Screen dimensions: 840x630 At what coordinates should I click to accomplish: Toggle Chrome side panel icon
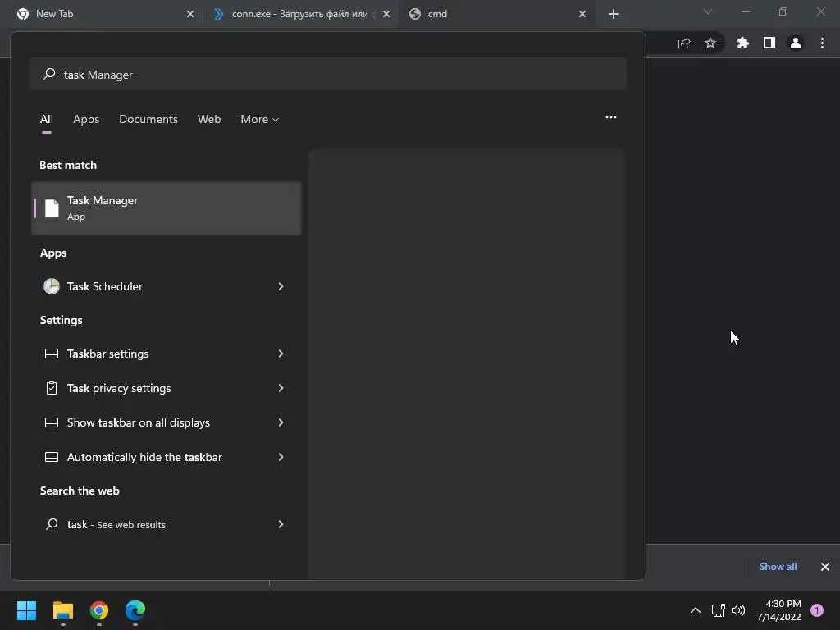[x=769, y=43]
